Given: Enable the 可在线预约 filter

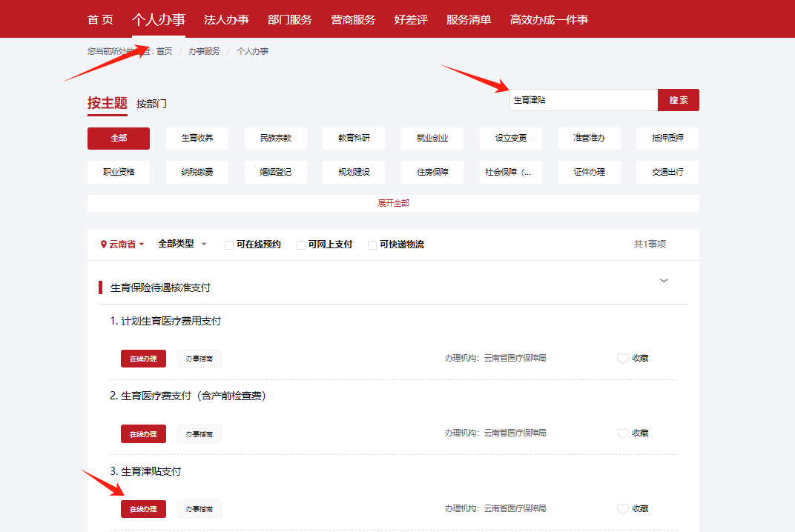Looking at the screenshot, I should [229, 244].
